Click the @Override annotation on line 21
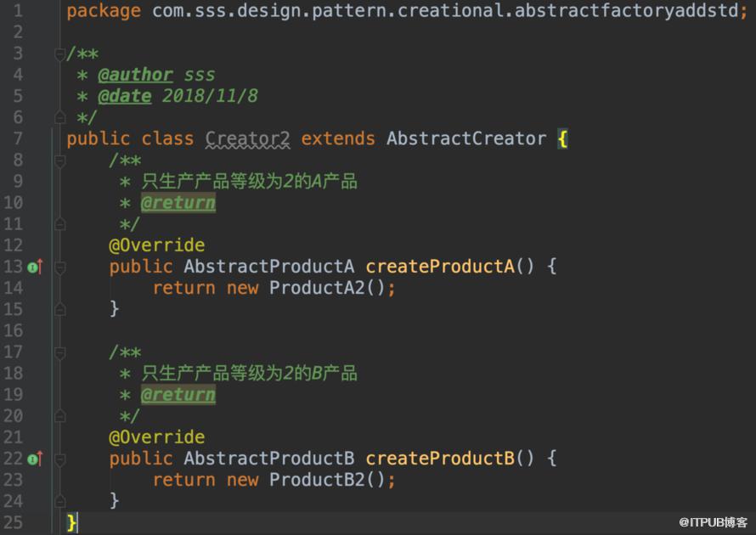This screenshot has width=756, height=535. [156, 437]
